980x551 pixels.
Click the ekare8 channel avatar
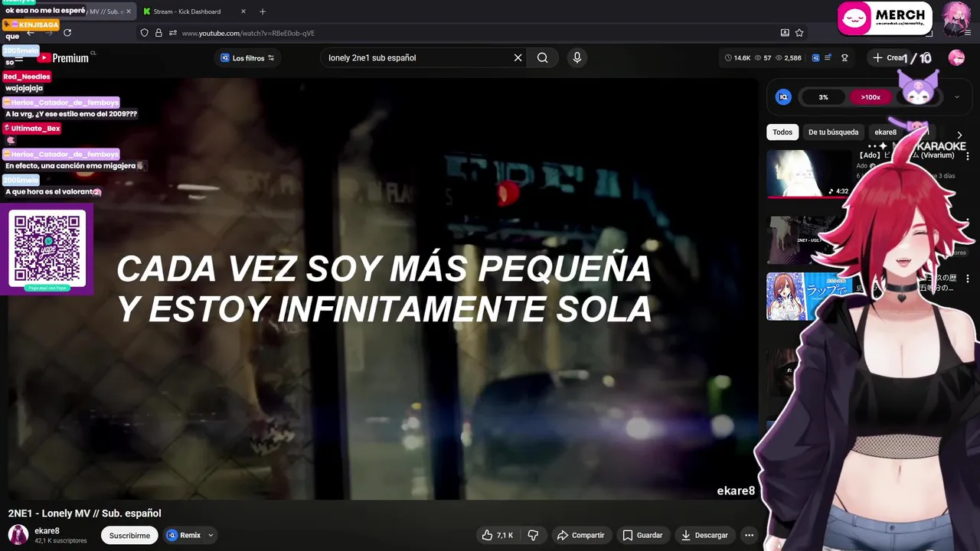click(x=18, y=535)
